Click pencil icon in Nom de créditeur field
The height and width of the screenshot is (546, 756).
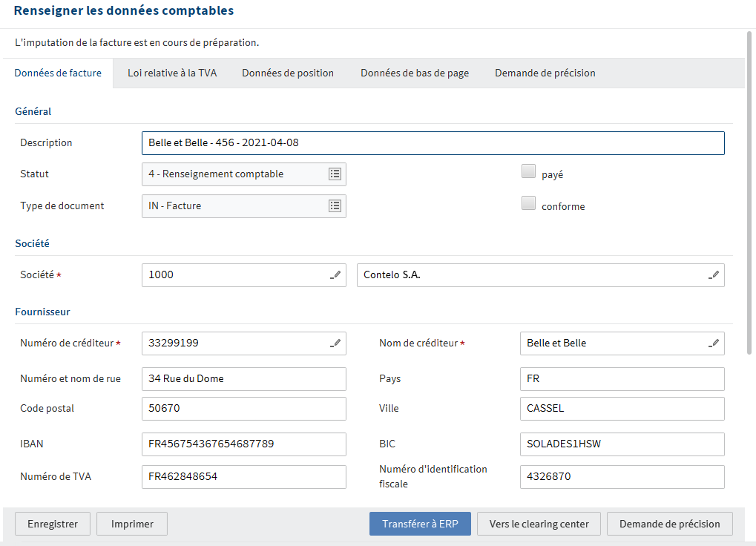coord(714,343)
